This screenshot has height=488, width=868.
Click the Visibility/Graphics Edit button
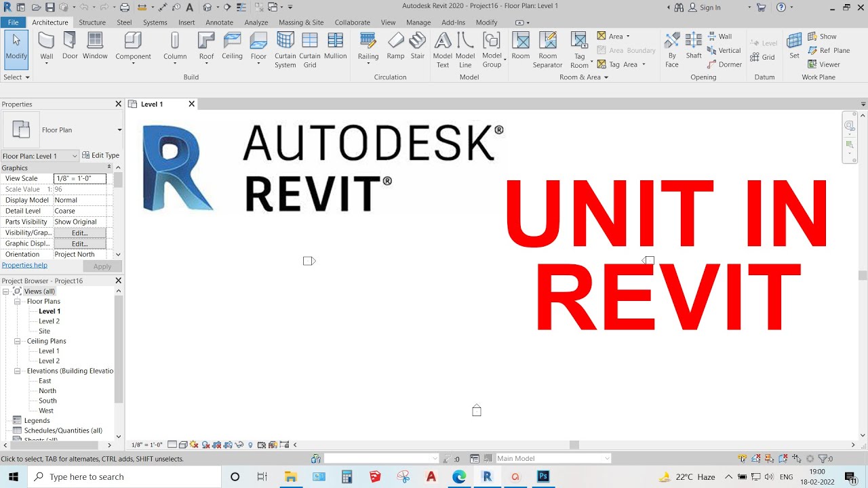(x=80, y=233)
